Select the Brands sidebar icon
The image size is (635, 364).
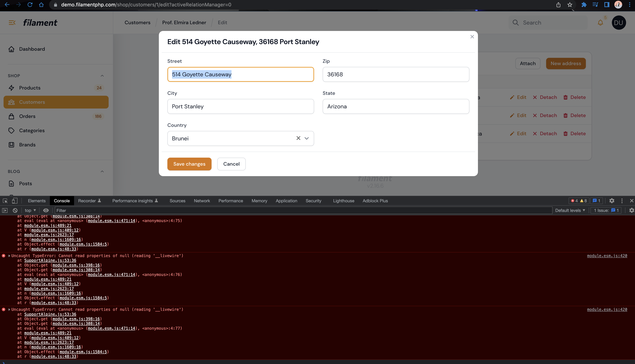12,144
